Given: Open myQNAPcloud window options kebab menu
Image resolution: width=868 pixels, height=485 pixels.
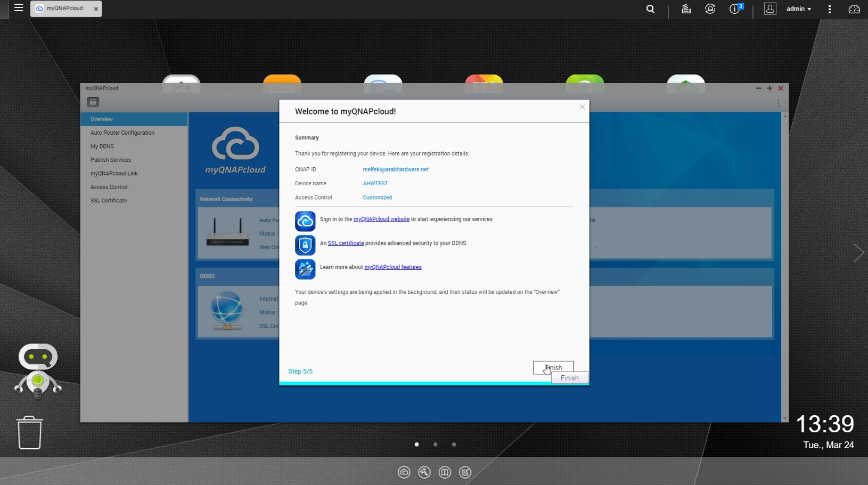Looking at the screenshot, I should [x=778, y=102].
